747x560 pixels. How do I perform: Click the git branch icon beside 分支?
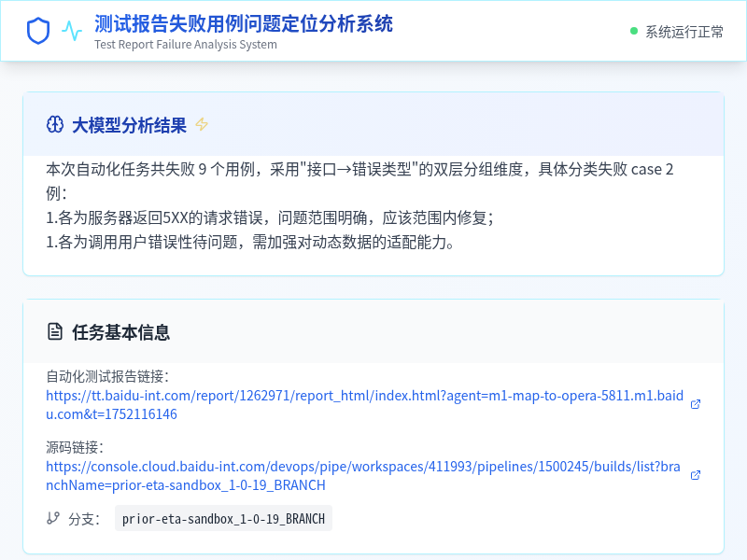point(53,518)
